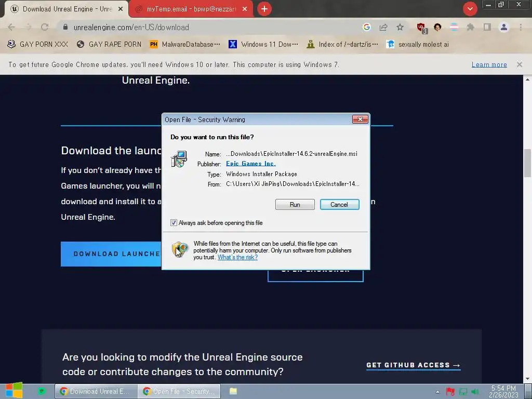Select Open File - Security taskbar button

pos(179,391)
